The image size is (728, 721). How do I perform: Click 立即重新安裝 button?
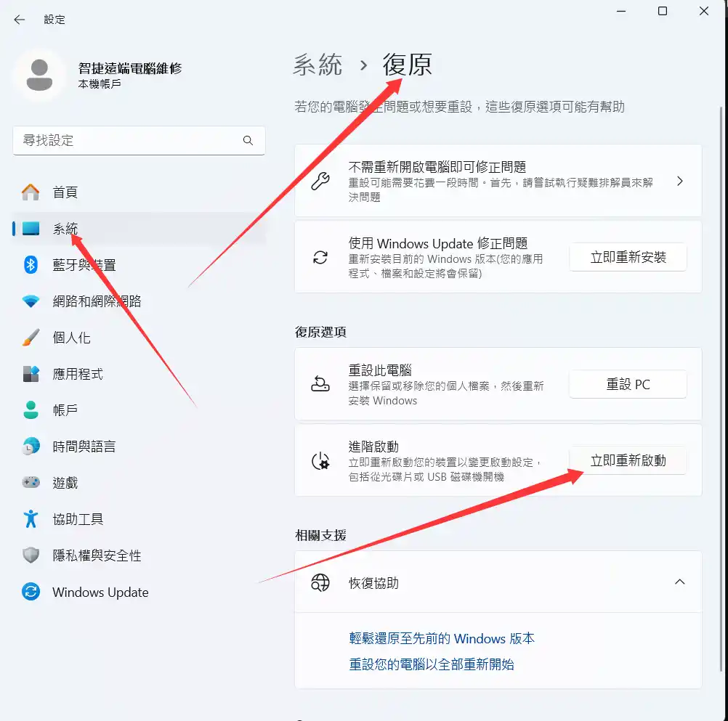(x=628, y=257)
